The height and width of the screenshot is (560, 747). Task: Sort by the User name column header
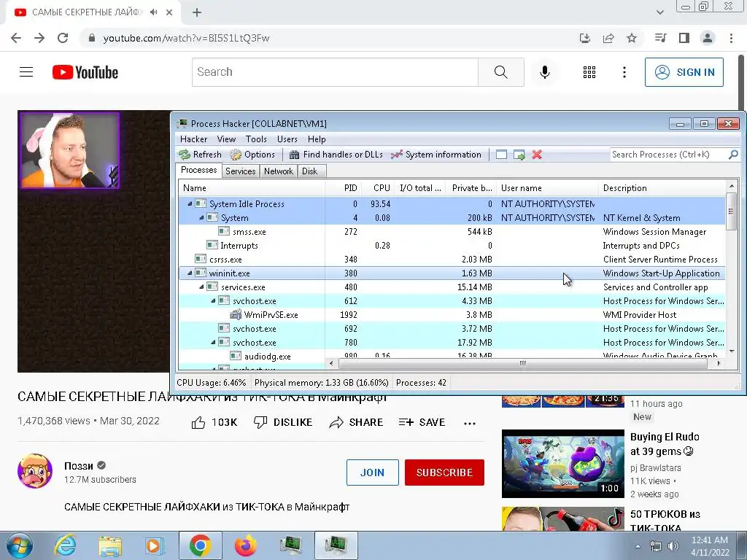pos(547,187)
